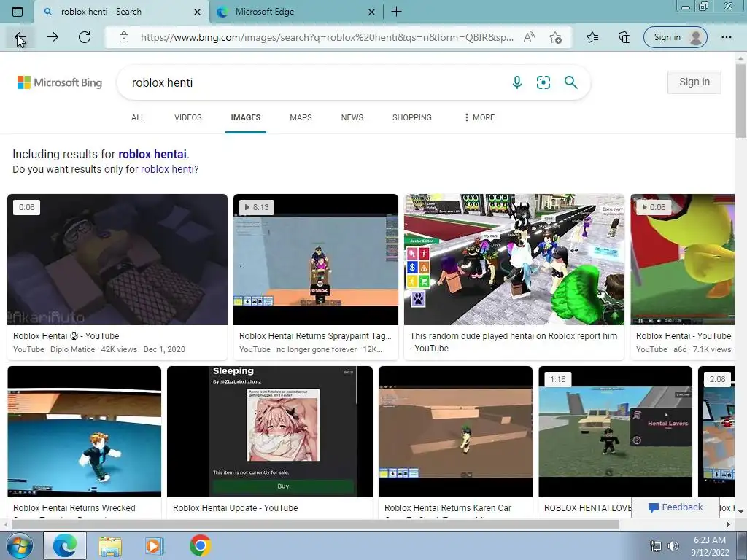
Task: Refresh the current page
Action: click(85, 37)
